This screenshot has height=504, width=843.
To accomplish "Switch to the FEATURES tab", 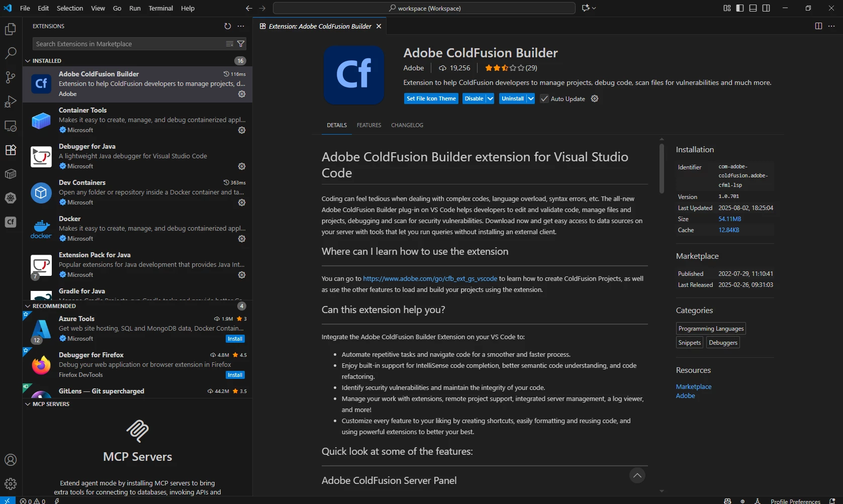I will 369,125.
